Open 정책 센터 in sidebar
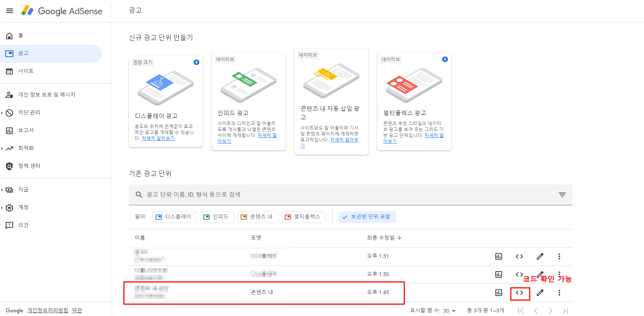The image size is (644, 316). [x=51, y=166]
